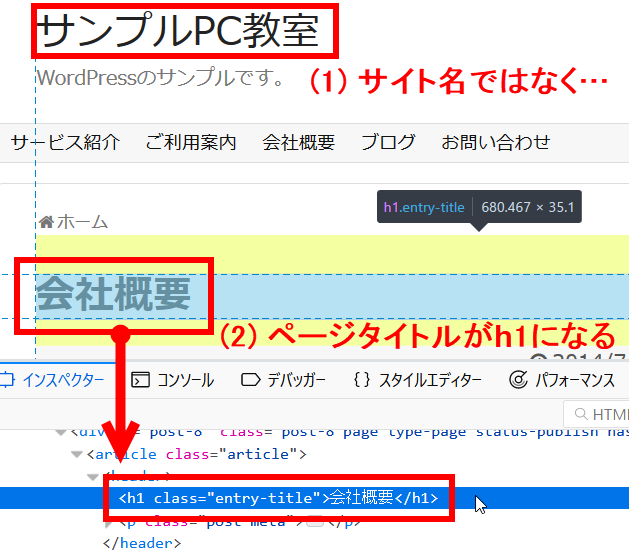The height and width of the screenshot is (553, 629).
Task: Open the サービス紹介 menu item
Action: (x=65, y=142)
